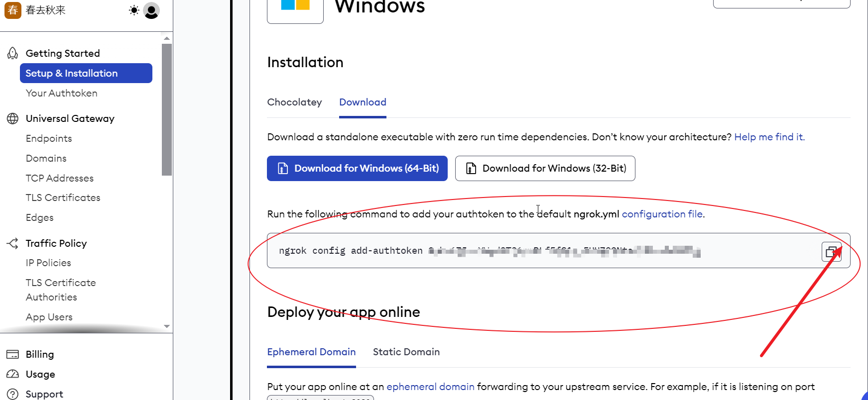This screenshot has width=868, height=400.
Task: Follow the ephemeral domain link
Action: [430, 387]
